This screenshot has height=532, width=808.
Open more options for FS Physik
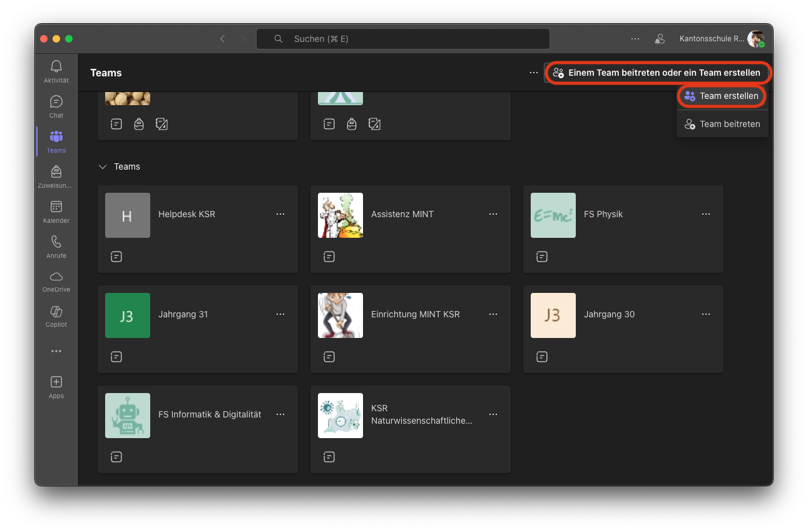point(706,214)
